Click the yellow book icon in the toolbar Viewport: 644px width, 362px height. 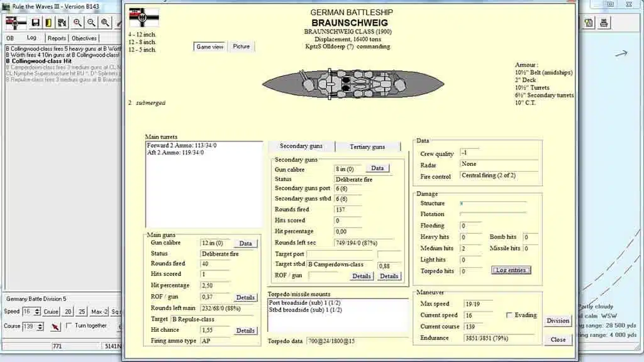(x=48, y=23)
